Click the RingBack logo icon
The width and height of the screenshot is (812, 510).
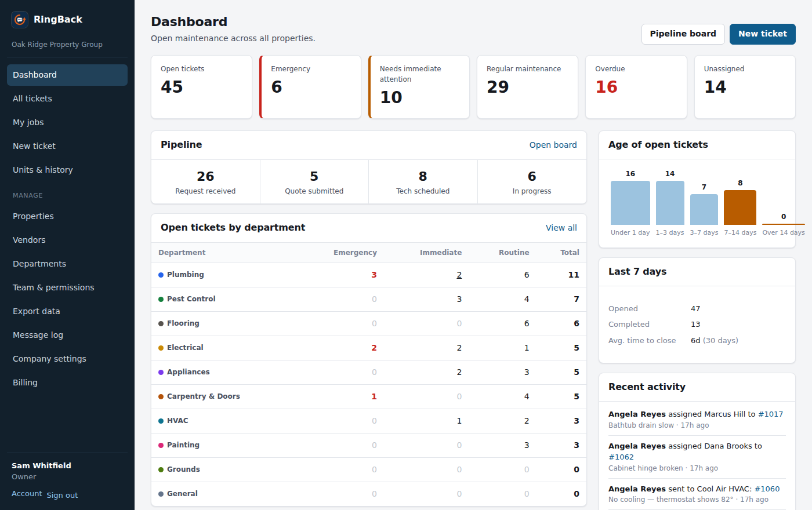(20, 20)
